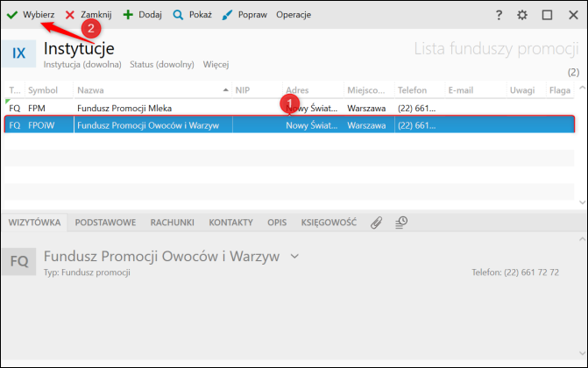Click Popraw to edit record
Image resolution: width=588 pixels, height=368 pixels.
[252, 15]
